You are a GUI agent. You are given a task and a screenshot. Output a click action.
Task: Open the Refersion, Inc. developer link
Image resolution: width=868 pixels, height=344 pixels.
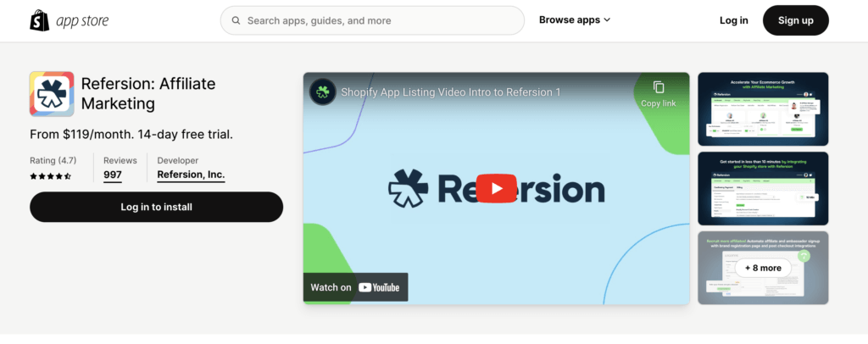click(191, 175)
